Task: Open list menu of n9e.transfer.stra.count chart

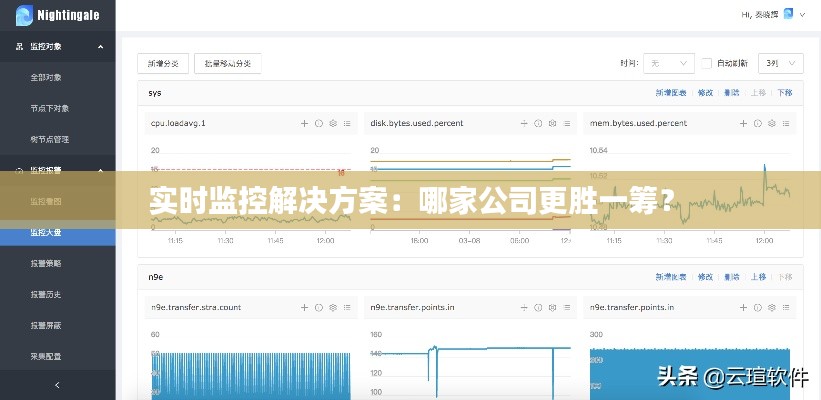Action: coord(347,308)
